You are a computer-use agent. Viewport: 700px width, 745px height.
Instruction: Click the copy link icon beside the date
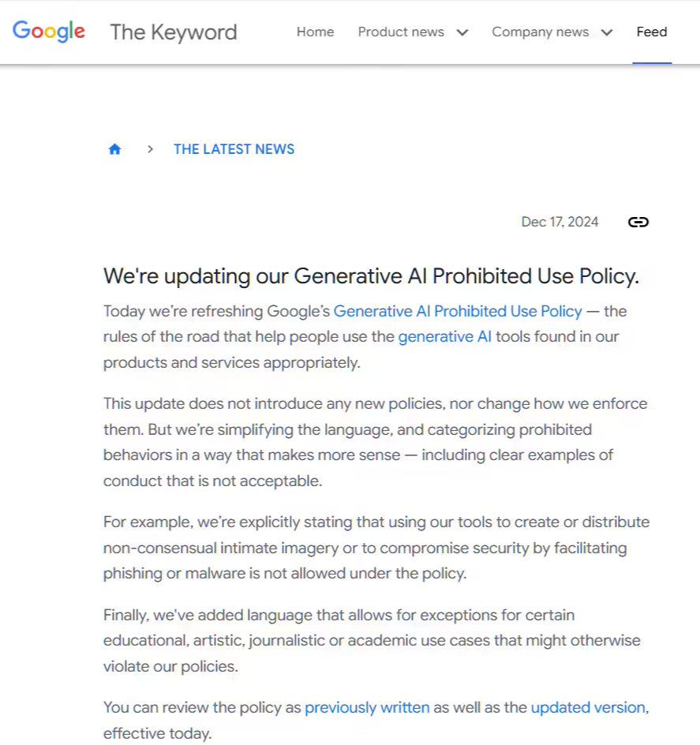[638, 222]
